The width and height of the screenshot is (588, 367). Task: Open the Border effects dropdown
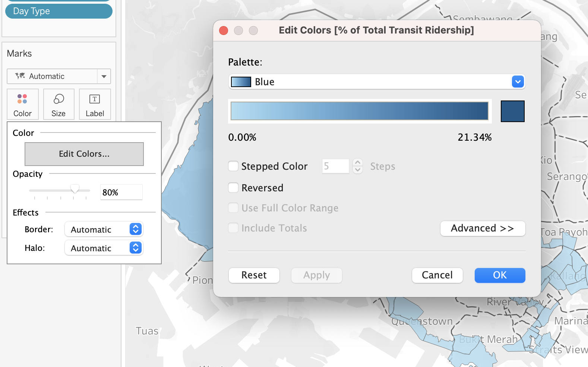coord(104,229)
